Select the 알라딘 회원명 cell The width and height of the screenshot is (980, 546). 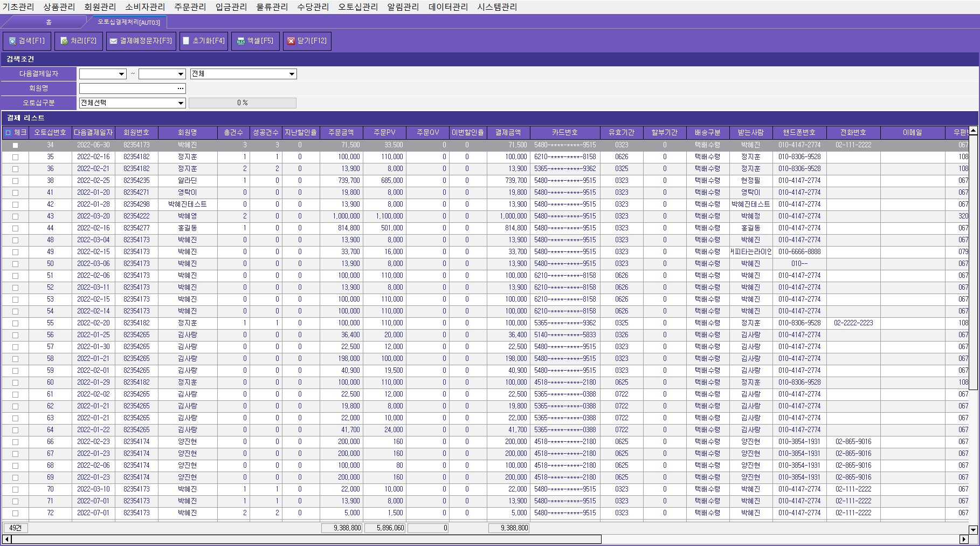point(188,181)
